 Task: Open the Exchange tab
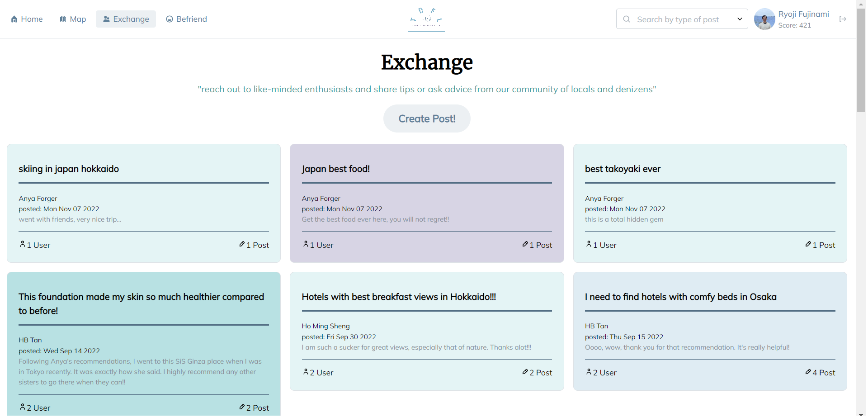coord(126,19)
